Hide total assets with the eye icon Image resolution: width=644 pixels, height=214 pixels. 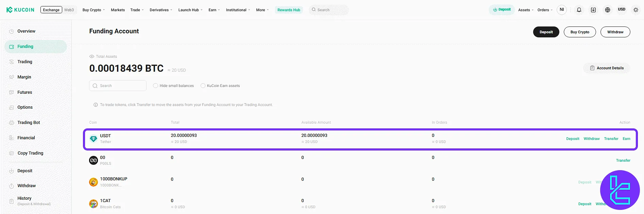coord(92,56)
